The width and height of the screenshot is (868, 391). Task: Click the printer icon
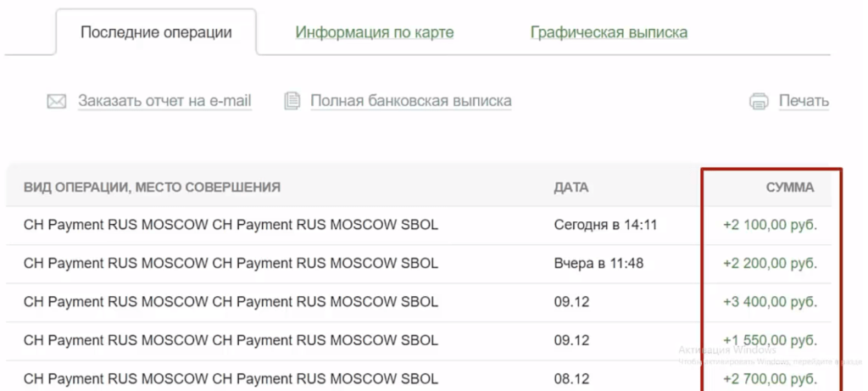(x=759, y=102)
